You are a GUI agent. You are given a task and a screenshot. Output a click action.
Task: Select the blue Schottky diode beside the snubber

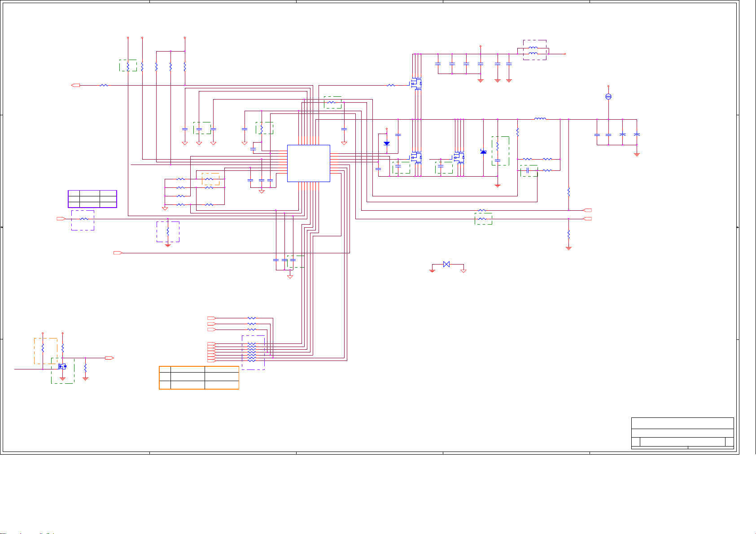coord(483,152)
